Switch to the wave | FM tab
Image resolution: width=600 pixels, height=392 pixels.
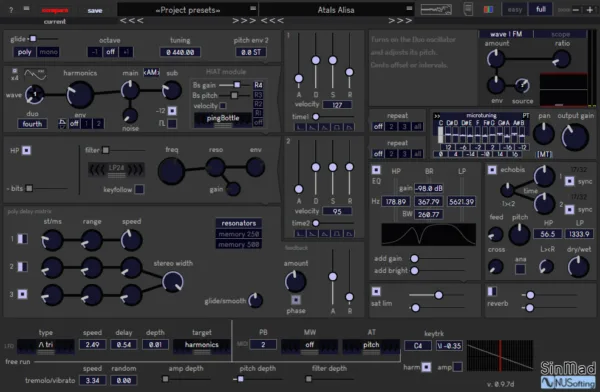click(506, 34)
